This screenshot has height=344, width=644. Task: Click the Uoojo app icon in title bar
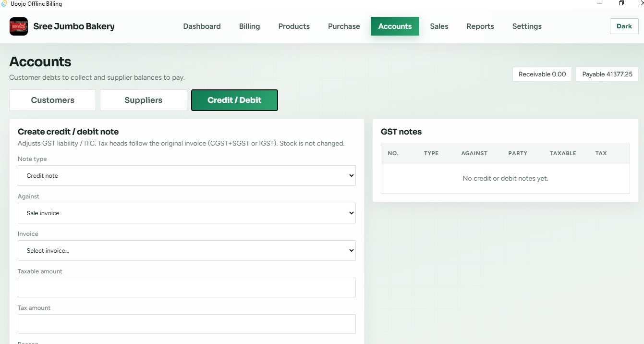tap(4, 4)
